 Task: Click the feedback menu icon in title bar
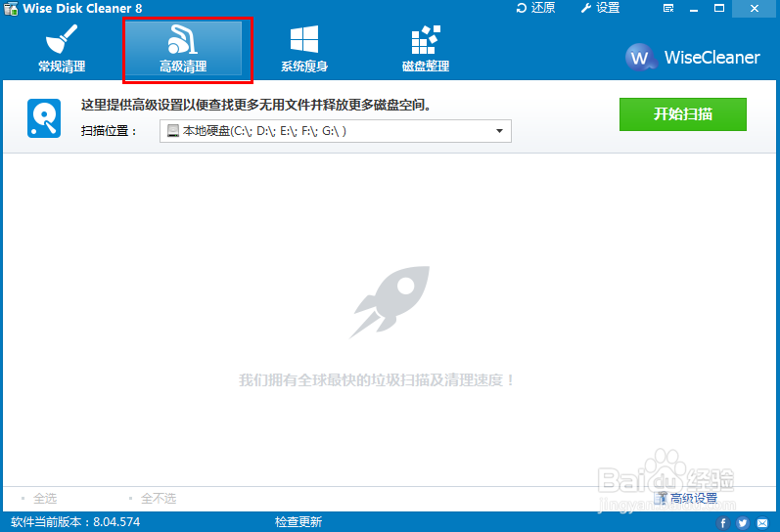[668, 8]
